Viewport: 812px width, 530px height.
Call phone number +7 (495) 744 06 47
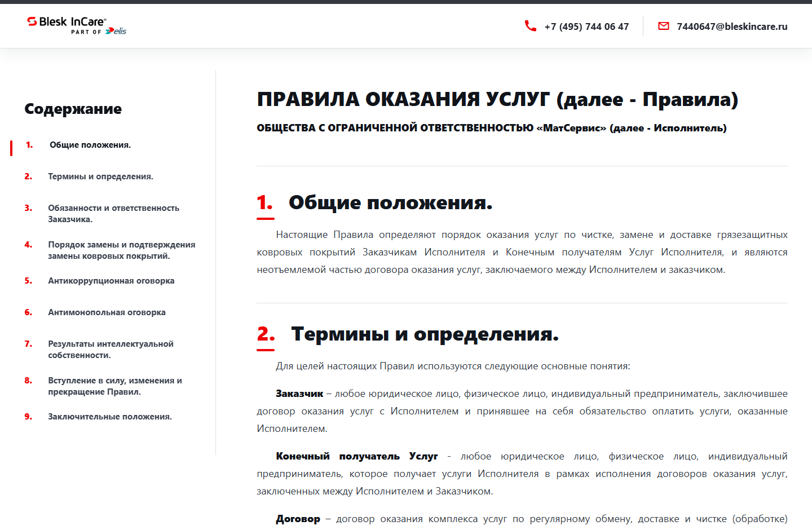(586, 26)
